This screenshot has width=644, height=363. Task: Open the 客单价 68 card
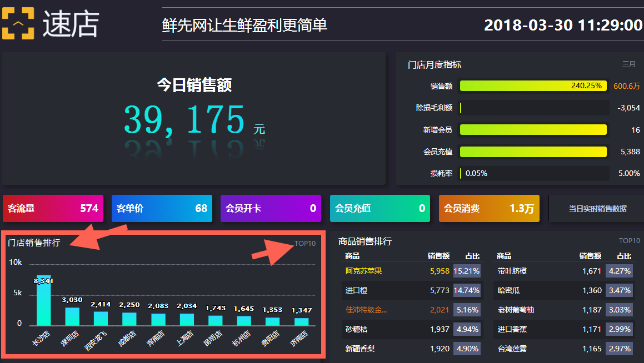[162, 209]
